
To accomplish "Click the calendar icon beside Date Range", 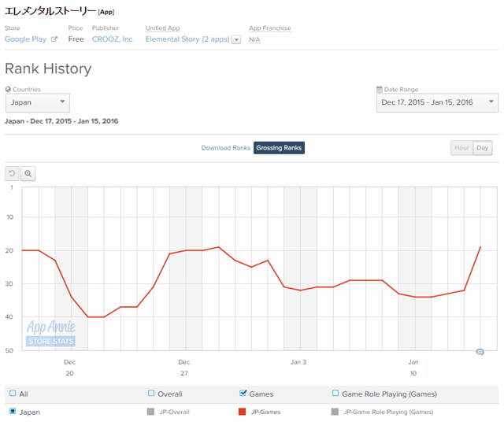I will point(380,90).
